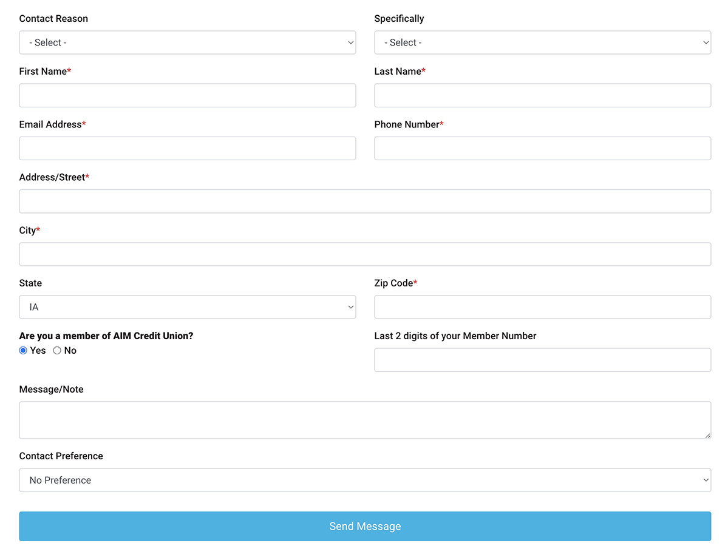Click the chevron on the Specifically select
The height and width of the screenshot is (560, 728).
(705, 42)
